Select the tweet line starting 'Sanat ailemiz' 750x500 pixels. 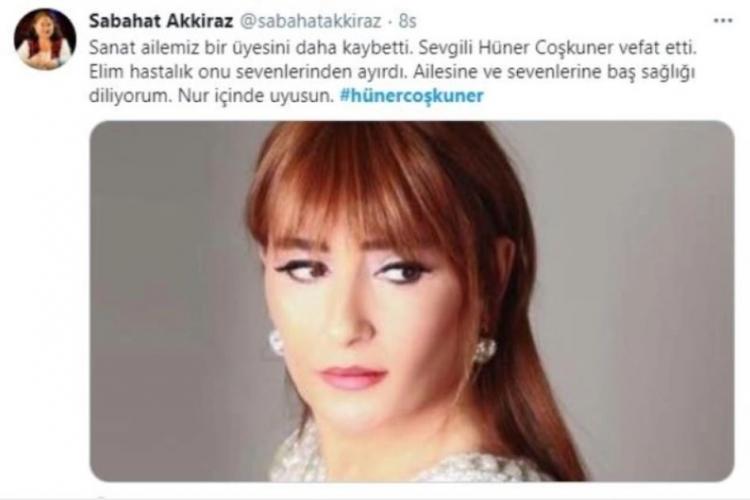point(393,47)
